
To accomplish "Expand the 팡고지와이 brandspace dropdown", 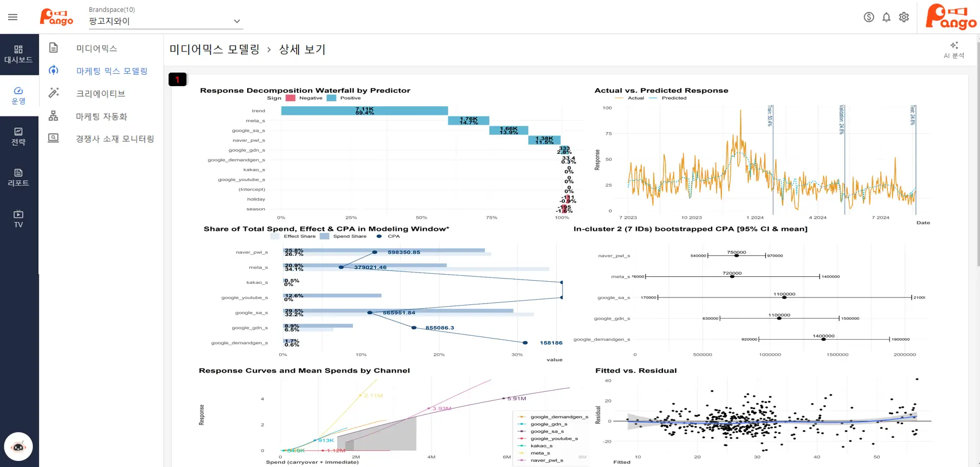I will [236, 21].
